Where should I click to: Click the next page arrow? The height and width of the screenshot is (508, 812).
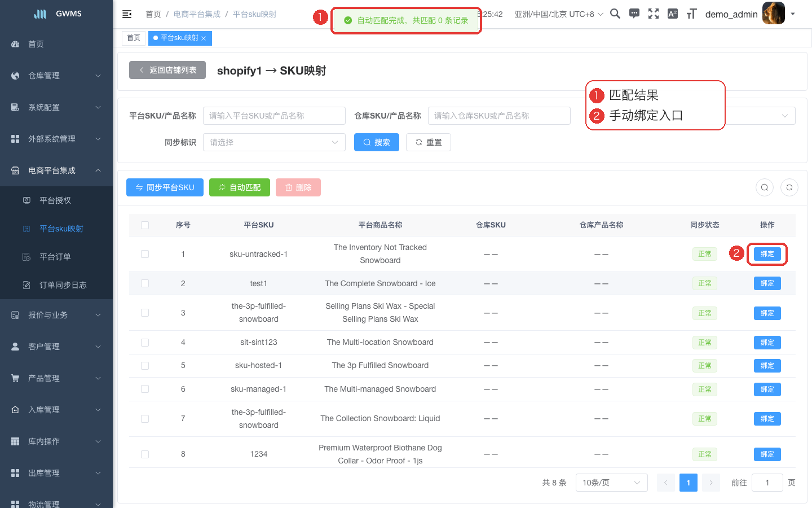(x=711, y=483)
